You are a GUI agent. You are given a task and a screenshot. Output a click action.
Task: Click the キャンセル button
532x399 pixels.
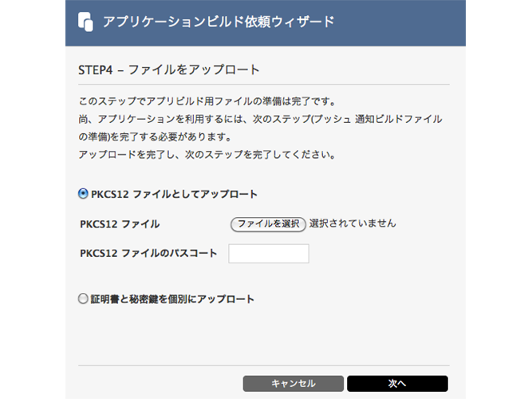(x=294, y=383)
